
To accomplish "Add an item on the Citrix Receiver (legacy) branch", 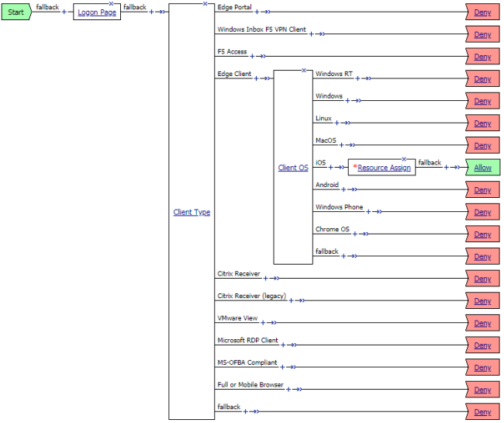I will (292, 300).
